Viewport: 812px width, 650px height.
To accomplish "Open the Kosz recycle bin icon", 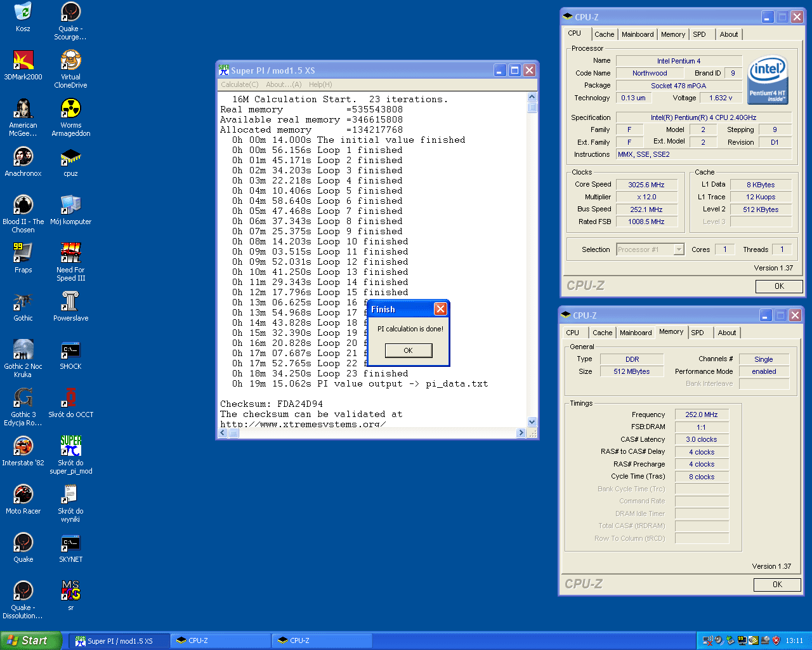I will 23,17.
